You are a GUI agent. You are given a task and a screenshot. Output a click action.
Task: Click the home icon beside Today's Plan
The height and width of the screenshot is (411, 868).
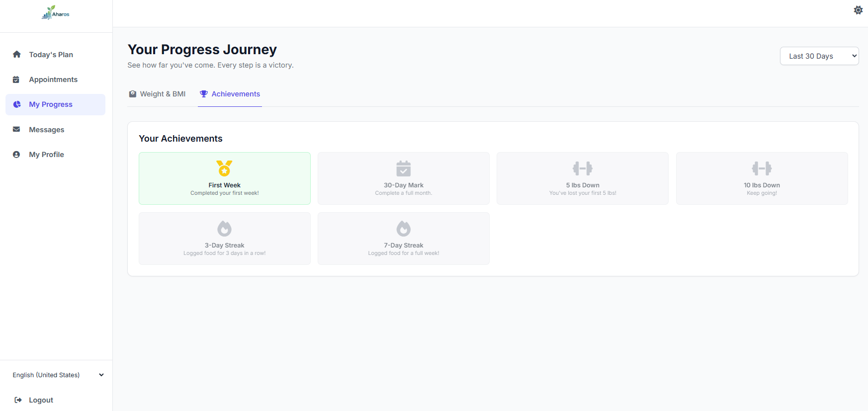pos(17,54)
